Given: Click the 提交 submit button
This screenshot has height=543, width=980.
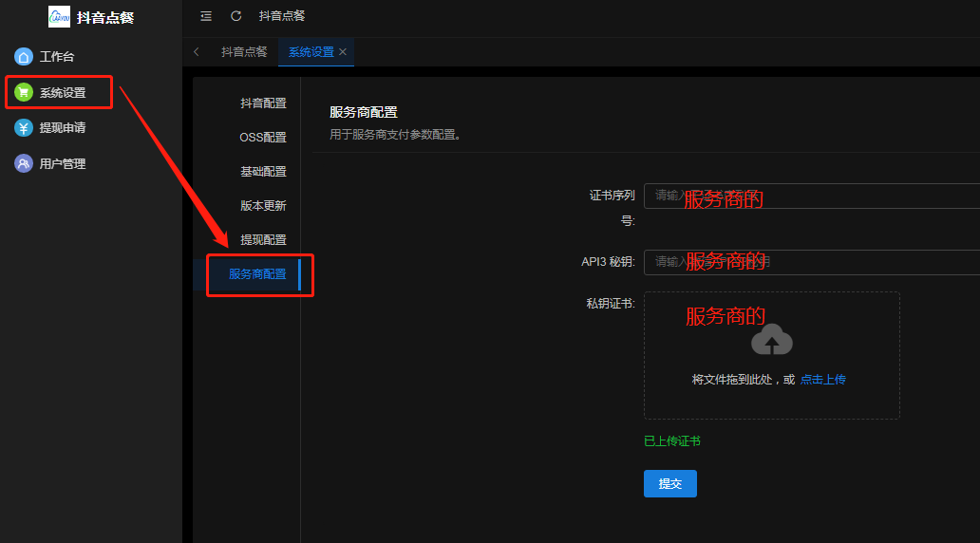Looking at the screenshot, I should (x=670, y=483).
